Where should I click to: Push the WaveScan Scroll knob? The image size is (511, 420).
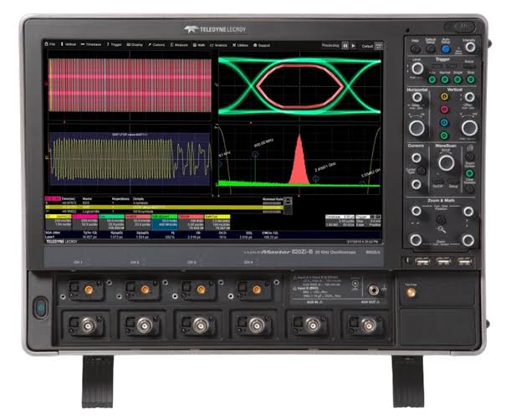[446, 162]
